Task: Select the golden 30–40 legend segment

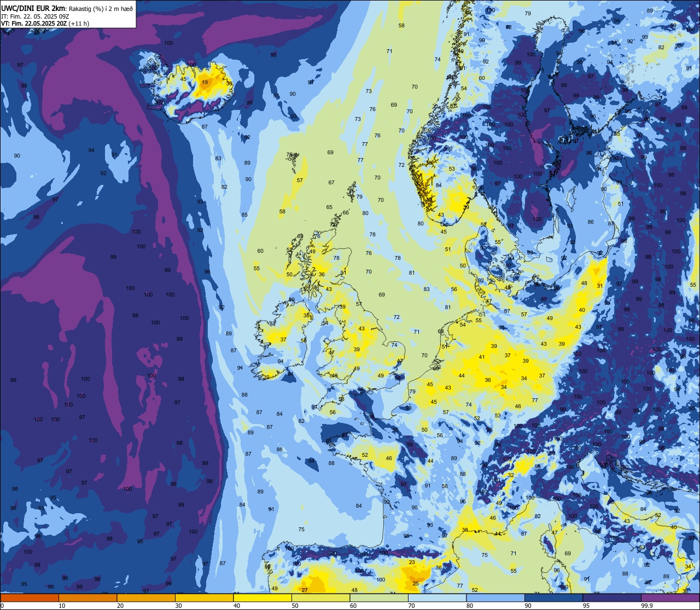Action: click(x=204, y=597)
